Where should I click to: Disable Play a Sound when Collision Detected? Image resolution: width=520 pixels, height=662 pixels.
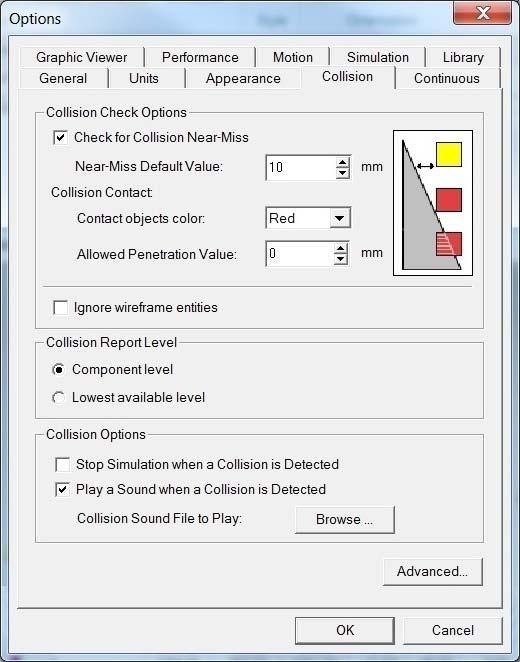tap(62, 490)
